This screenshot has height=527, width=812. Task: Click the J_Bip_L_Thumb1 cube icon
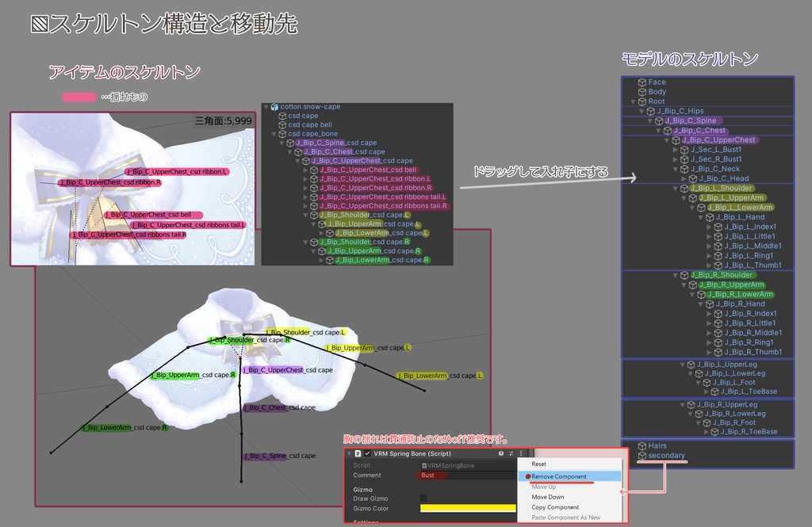click(x=718, y=265)
